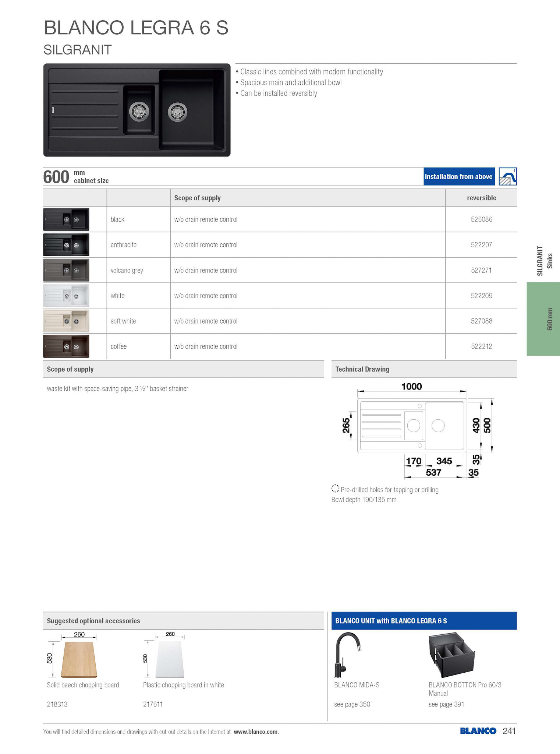Click accessory number 217611
This screenshot has height=754, width=560.
point(153,704)
